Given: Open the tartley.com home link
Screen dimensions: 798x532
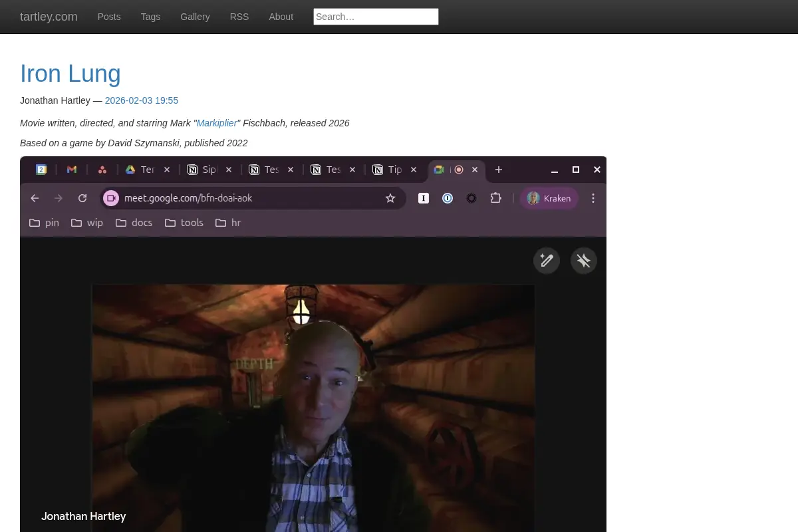Looking at the screenshot, I should click(49, 17).
